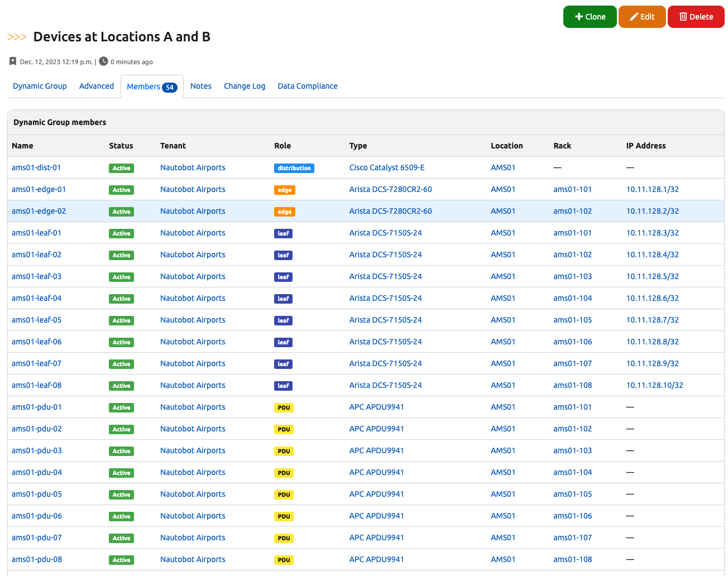Screen dimensions: 728x576
Task: Open the Cisco Catalyst 6509-E device type
Action: 387,167
